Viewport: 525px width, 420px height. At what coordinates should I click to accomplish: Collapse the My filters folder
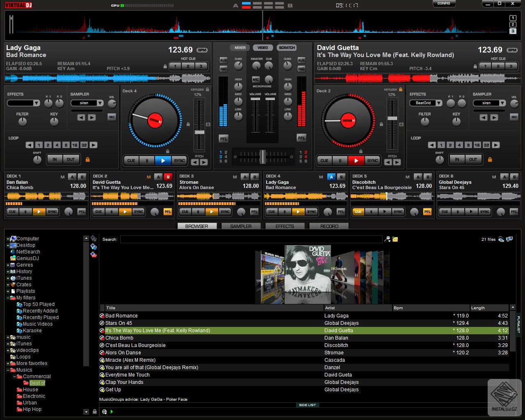tap(8, 298)
